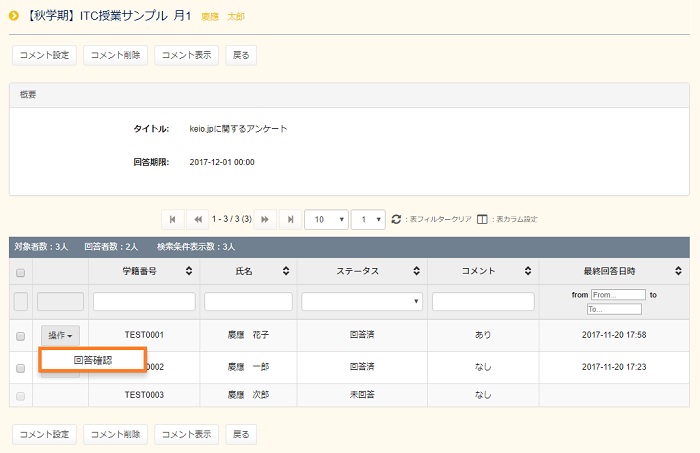
Task: Go to next page in pagination
Action: pos(265,219)
